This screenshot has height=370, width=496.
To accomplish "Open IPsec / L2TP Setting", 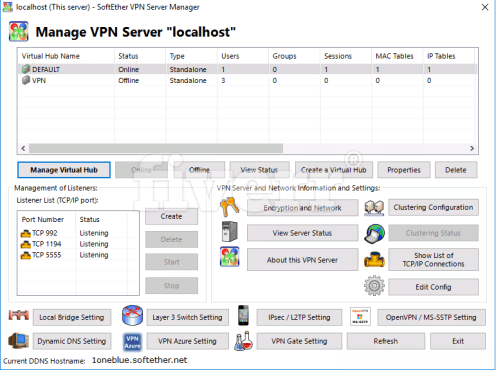I will tap(299, 317).
